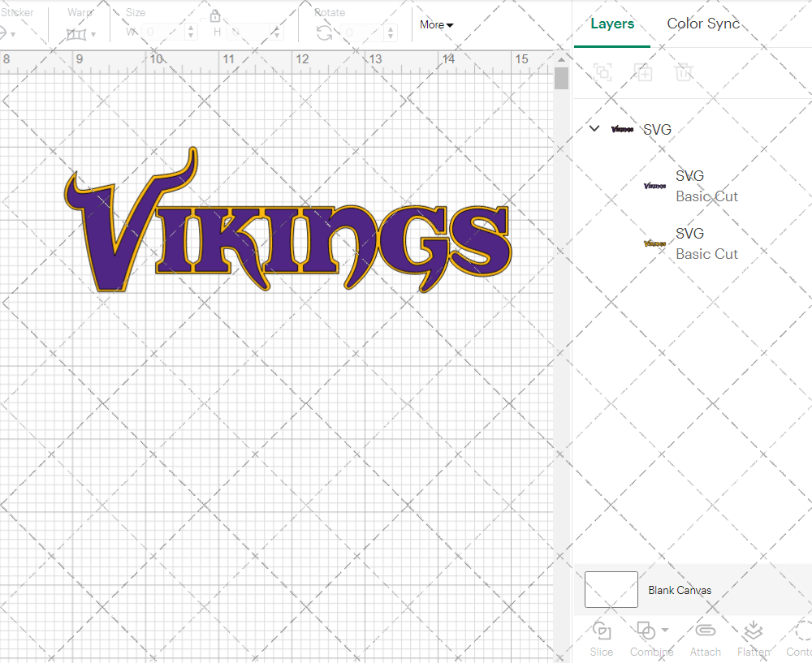Click the Rotate icon in toolbar
The height and width of the screenshot is (663, 812).
tap(324, 33)
